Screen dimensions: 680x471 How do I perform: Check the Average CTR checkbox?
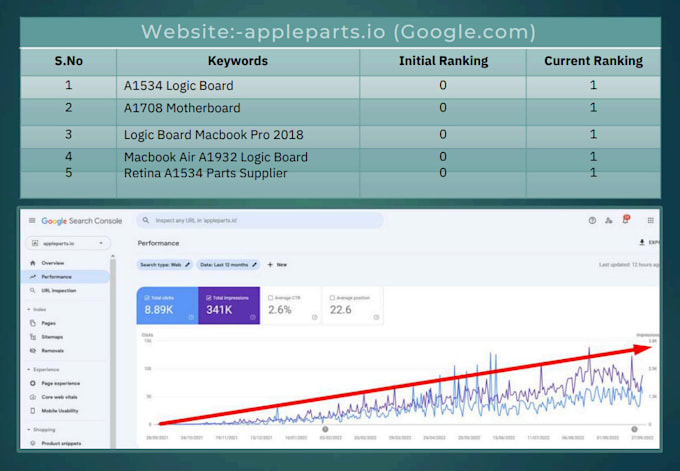click(x=271, y=298)
